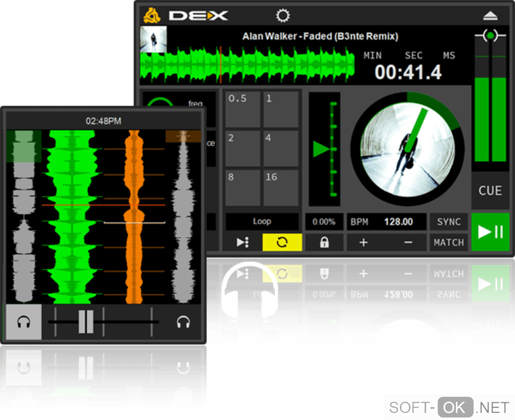Click the gray overview waveform on the left
The image size is (515, 420).
pos(24,217)
